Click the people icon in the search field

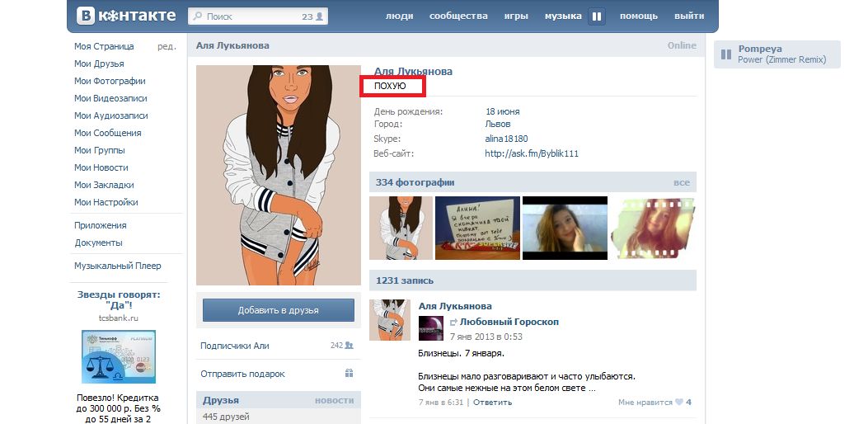319,16
